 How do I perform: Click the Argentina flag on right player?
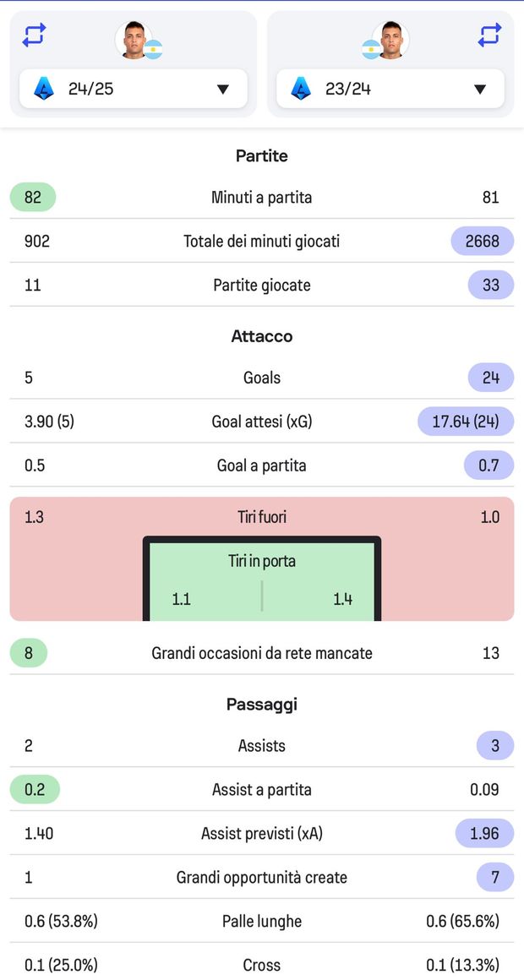point(370,49)
